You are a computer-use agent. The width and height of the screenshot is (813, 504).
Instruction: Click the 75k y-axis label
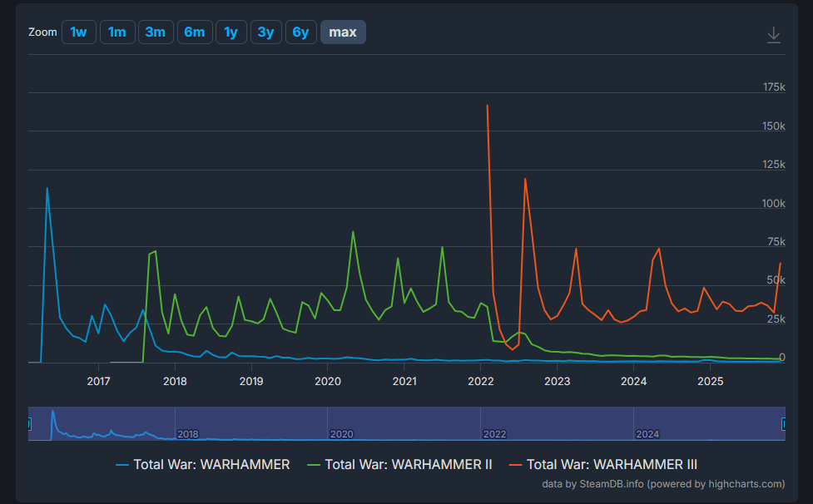776,242
